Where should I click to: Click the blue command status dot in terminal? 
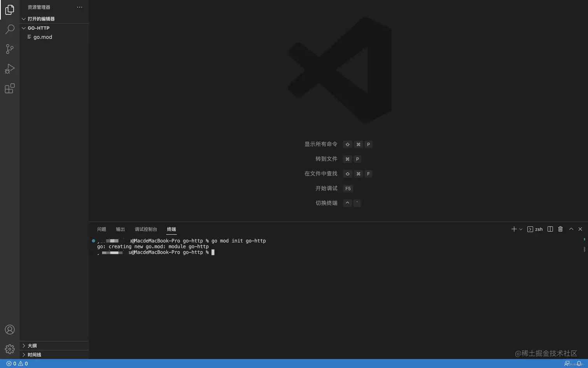click(93, 241)
